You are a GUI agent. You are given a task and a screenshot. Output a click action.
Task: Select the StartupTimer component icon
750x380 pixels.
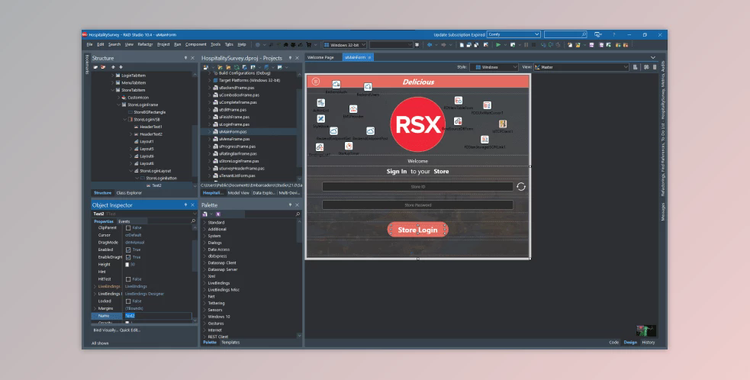pyautogui.click(x=349, y=146)
